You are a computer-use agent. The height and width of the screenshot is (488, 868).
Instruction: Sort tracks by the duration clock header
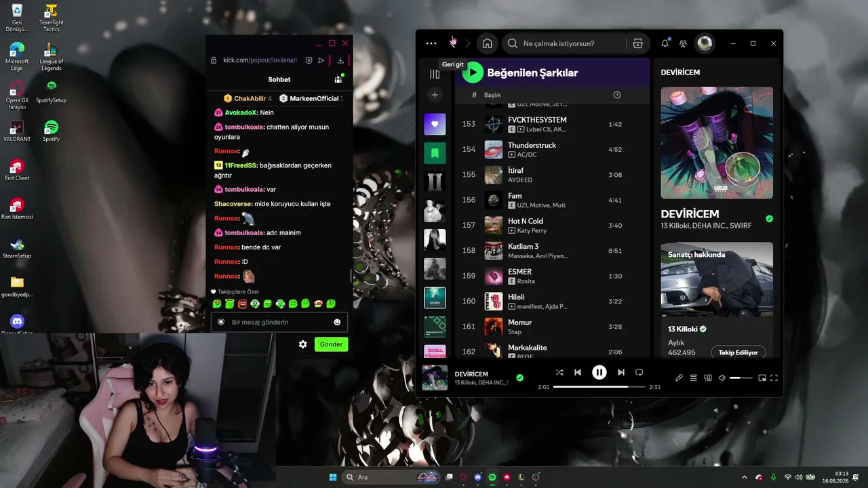pyautogui.click(x=616, y=95)
